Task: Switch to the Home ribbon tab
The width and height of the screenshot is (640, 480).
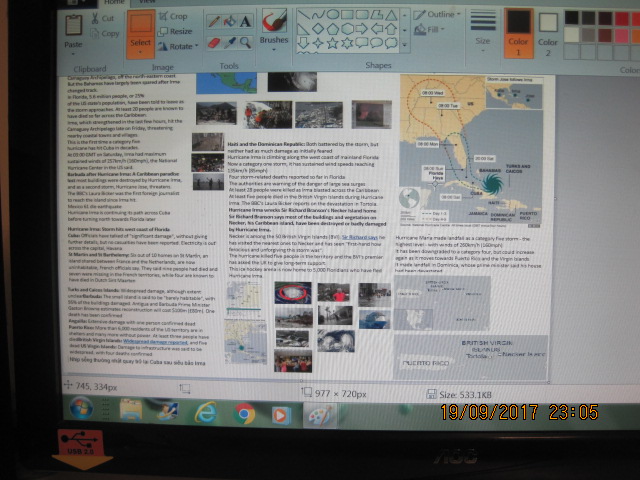Action: pyautogui.click(x=114, y=2)
